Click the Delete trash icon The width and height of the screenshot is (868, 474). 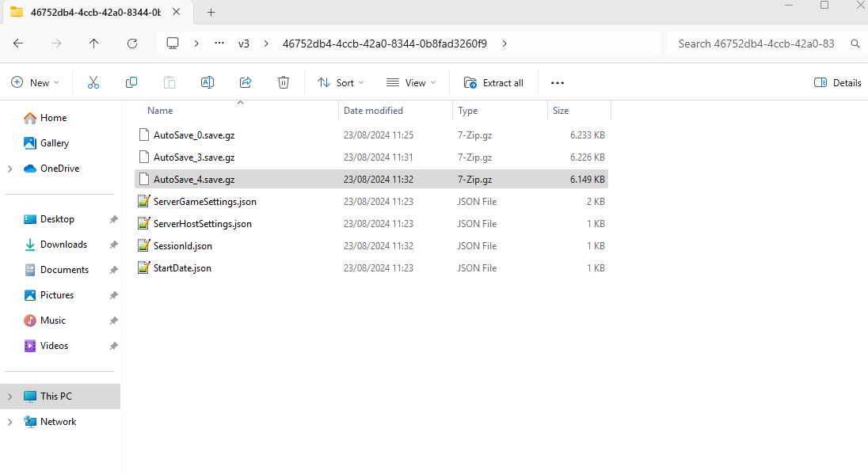coord(284,83)
